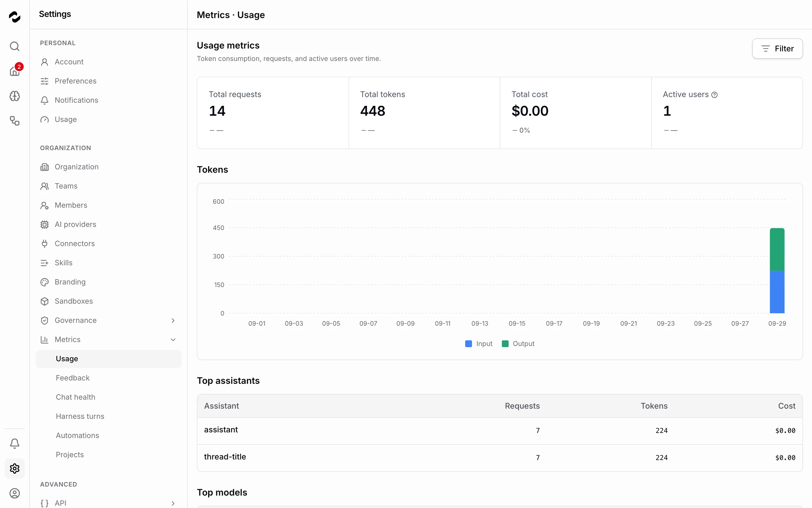This screenshot has height=508, width=812.
Task: Click the Filter button
Action: (777, 49)
